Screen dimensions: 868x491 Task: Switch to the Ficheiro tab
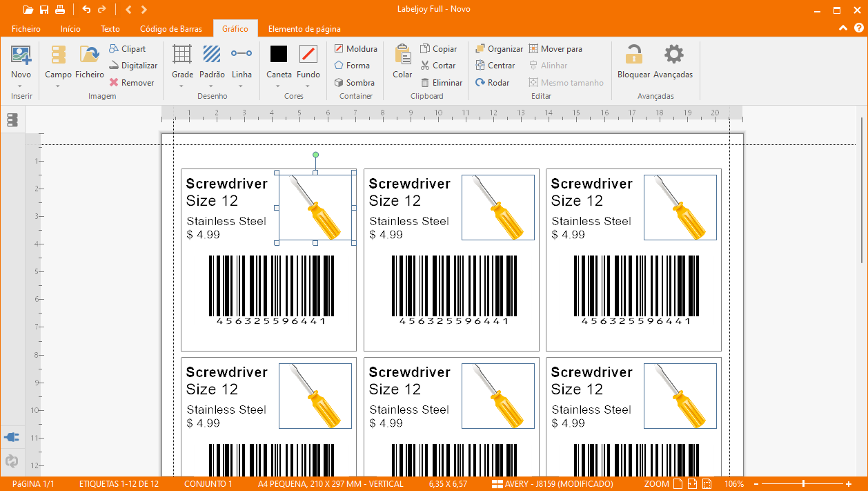(x=26, y=29)
